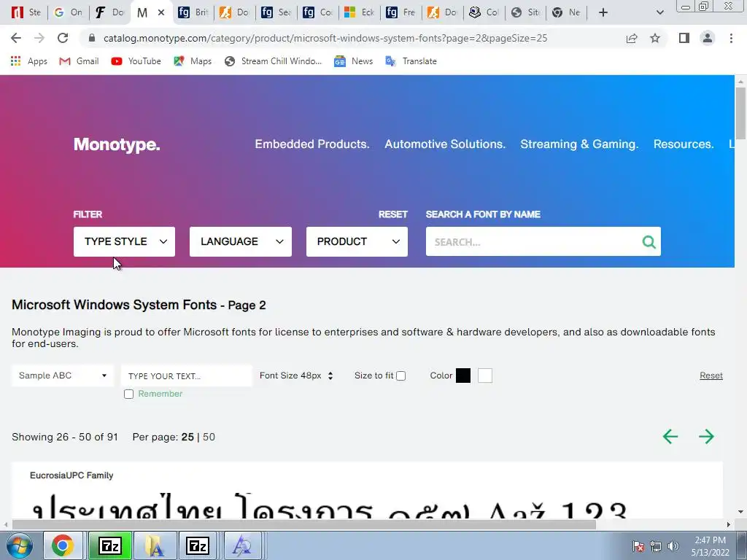Go to next page with green right arrow
Viewport: 747px width, 560px height.
[706, 436]
